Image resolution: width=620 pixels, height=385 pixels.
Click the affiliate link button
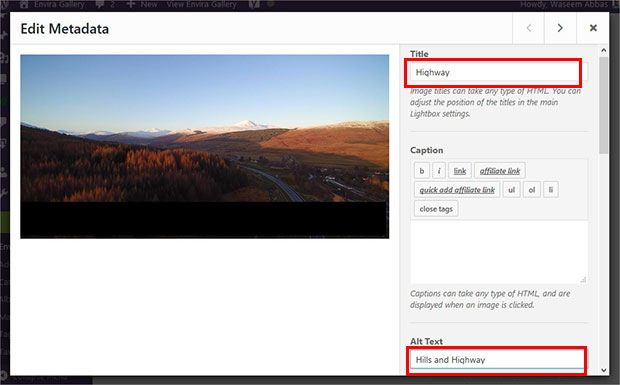(500, 171)
